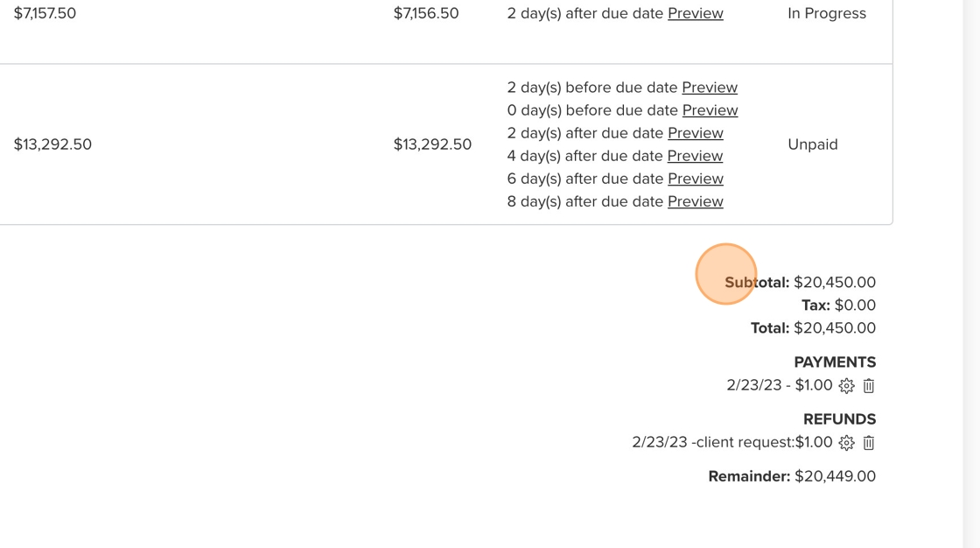
Task: Select the $7,157.50 amount
Action: click(45, 13)
